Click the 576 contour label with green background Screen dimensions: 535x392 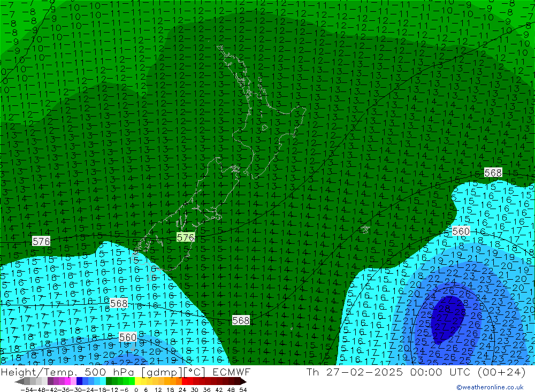[186, 237]
